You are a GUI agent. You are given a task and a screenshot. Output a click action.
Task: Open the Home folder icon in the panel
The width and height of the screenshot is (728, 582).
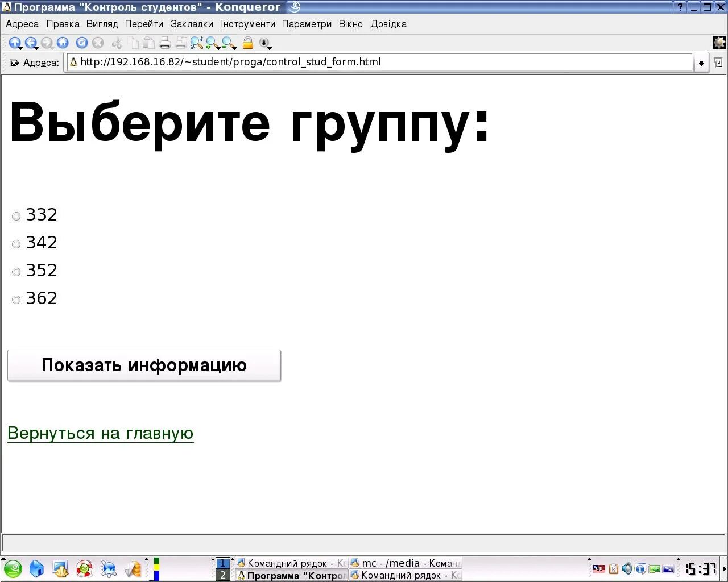[x=36, y=569]
